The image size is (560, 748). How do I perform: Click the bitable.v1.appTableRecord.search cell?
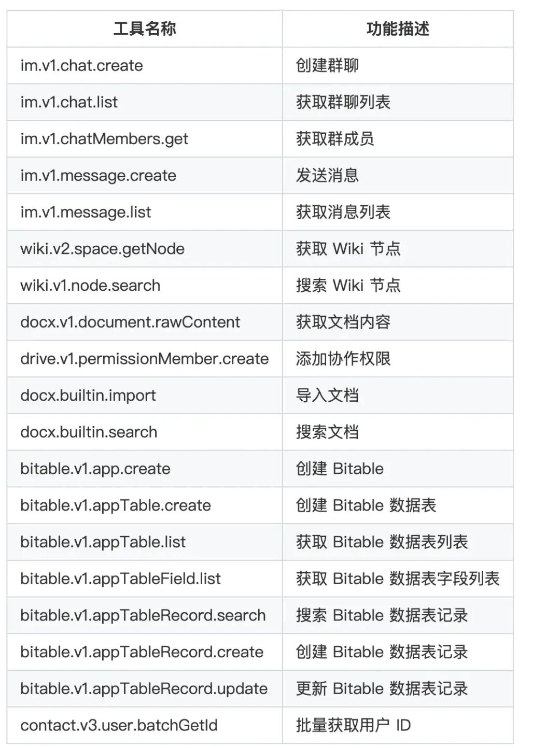coord(143,615)
